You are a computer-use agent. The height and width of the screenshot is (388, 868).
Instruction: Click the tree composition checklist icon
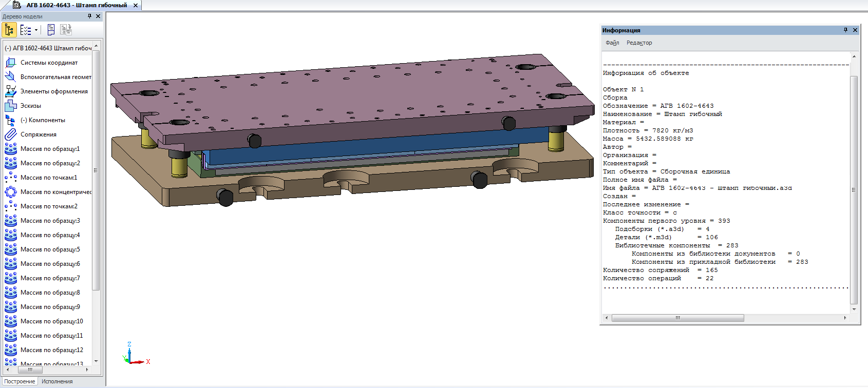[25, 30]
